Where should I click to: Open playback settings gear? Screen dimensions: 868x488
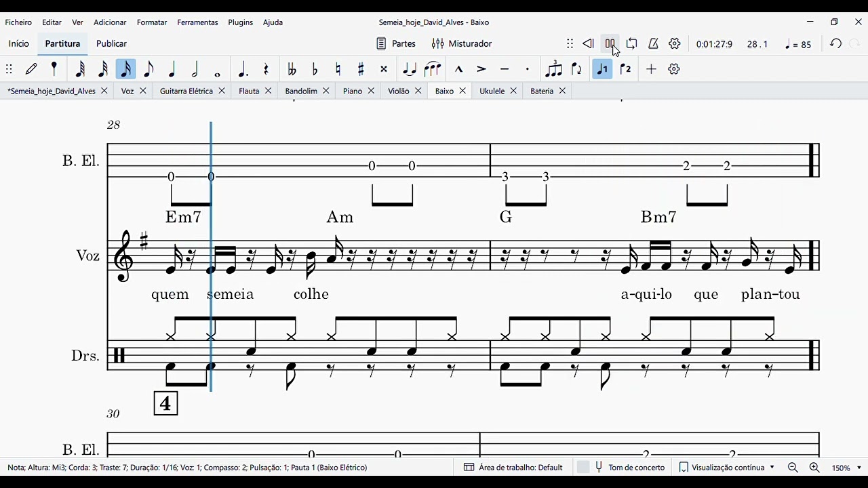(675, 43)
